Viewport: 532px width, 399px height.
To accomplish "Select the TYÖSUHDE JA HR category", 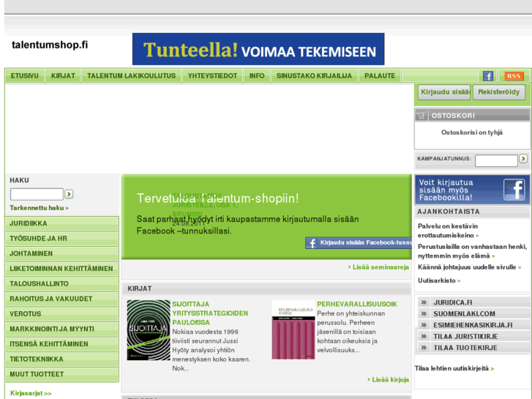I will (62, 239).
